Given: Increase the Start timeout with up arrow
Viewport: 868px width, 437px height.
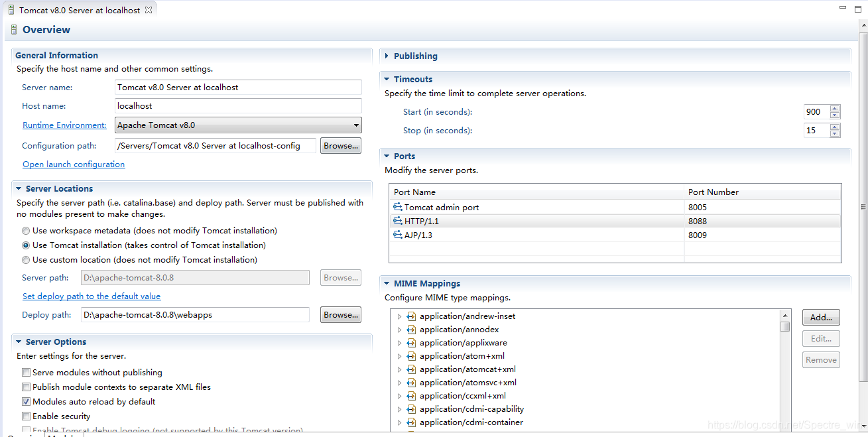Looking at the screenshot, I should pyautogui.click(x=835, y=108).
